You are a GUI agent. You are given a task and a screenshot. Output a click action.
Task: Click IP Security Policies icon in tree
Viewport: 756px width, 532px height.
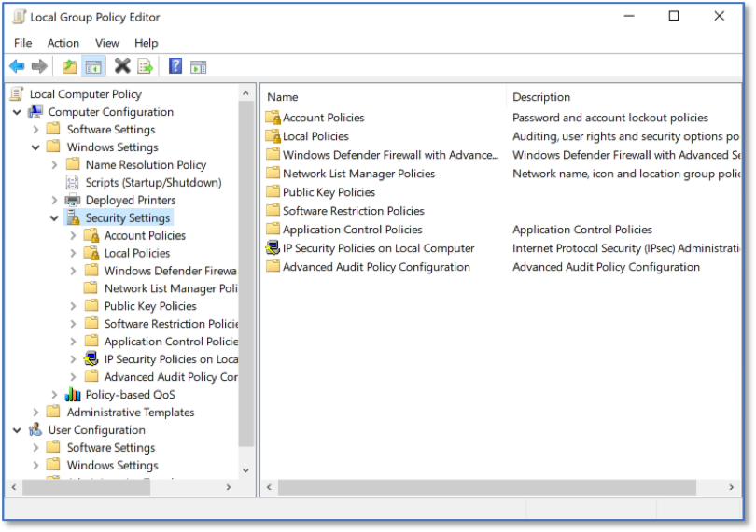91,358
